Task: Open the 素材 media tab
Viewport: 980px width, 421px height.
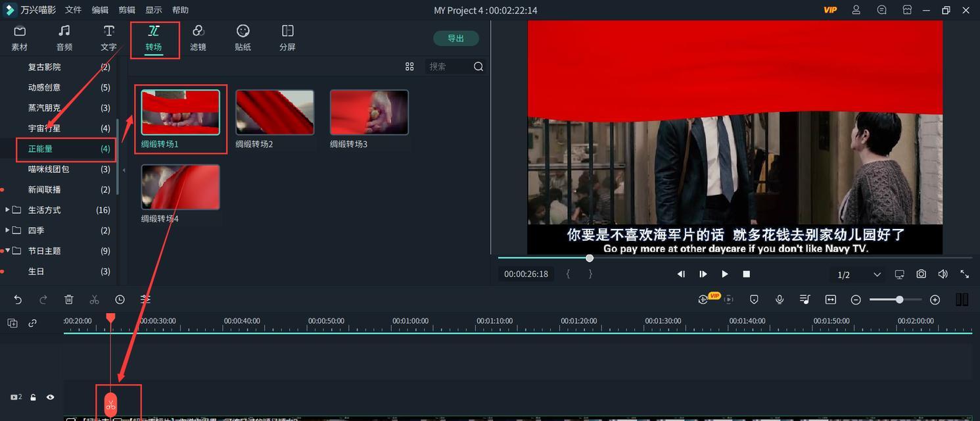Action: tap(20, 38)
